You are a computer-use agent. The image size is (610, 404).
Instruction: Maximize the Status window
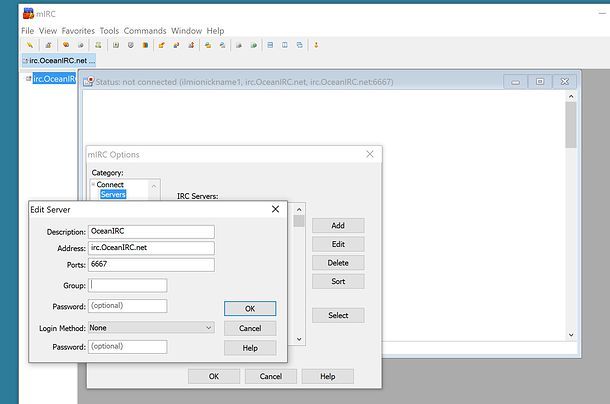tap(540, 82)
